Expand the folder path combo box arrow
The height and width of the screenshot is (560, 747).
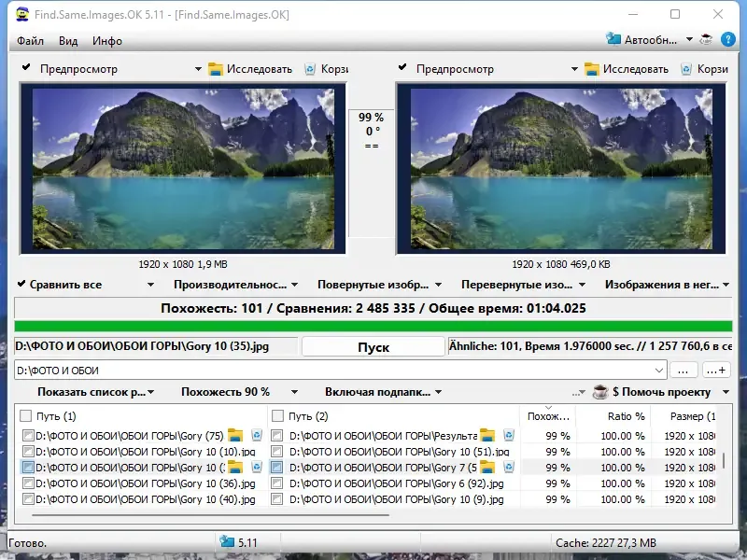point(659,370)
